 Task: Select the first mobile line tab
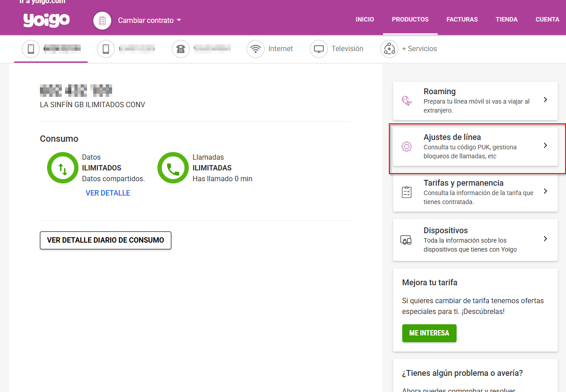coord(49,49)
